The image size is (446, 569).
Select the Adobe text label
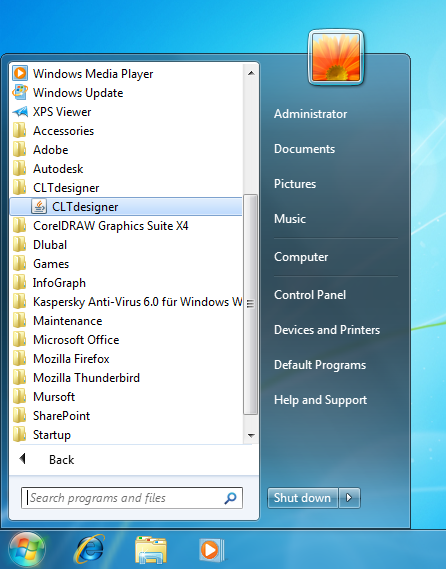(x=50, y=150)
